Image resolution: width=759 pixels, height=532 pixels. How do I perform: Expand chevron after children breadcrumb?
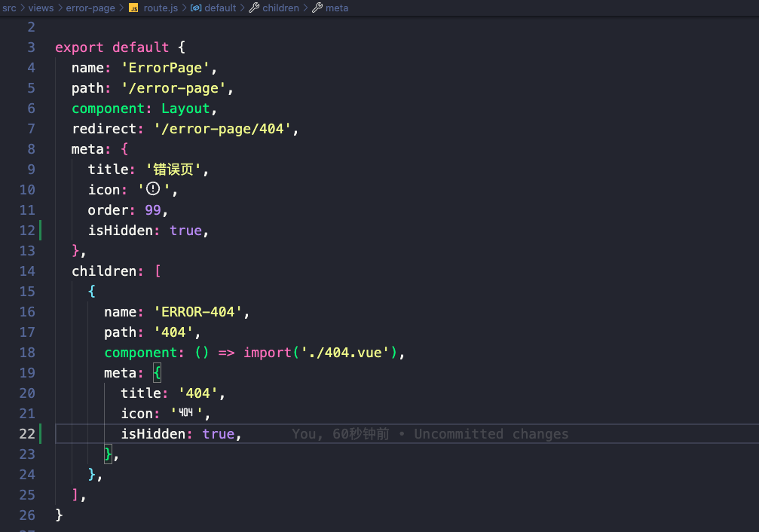(x=305, y=8)
